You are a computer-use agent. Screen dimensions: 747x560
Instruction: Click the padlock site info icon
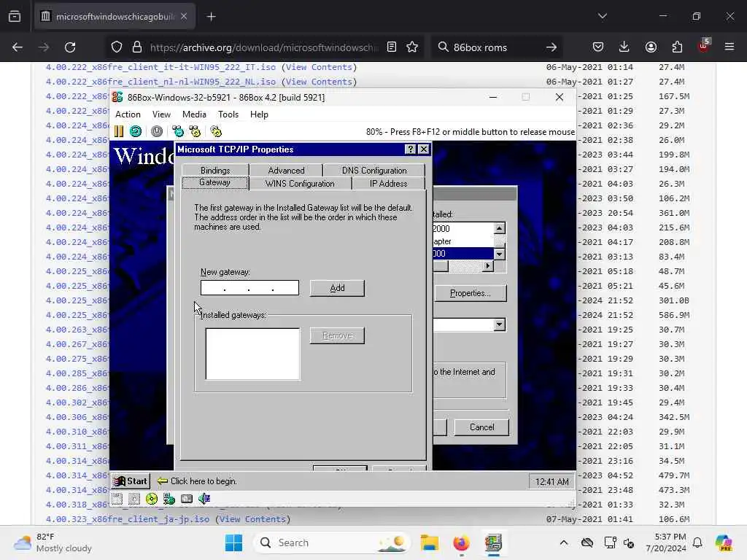tap(137, 47)
